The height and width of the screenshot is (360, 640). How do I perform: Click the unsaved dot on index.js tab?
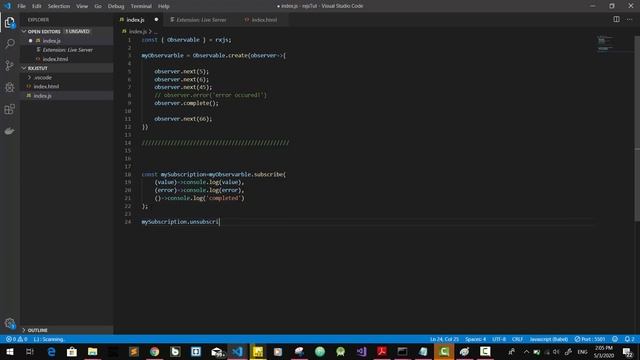click(156, 20)
